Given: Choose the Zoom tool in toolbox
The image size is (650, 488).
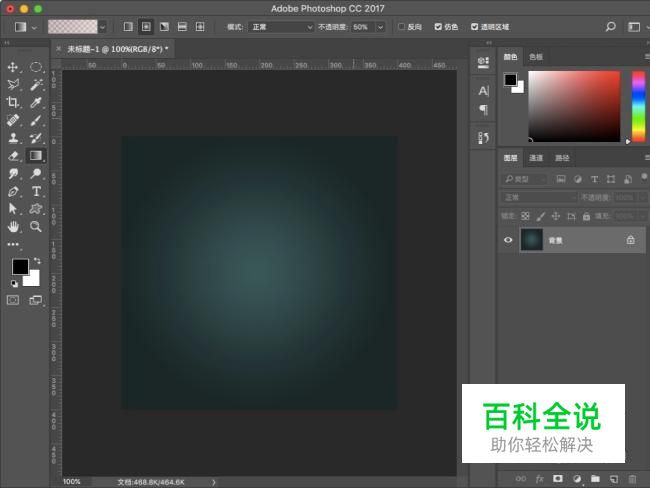Looking at the screenshot, I should click(36, 227).
